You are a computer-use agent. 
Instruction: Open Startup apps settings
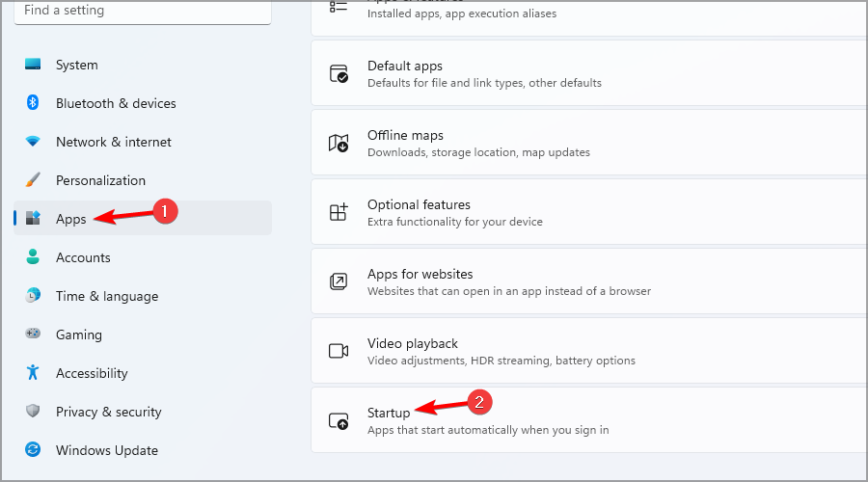589,420
